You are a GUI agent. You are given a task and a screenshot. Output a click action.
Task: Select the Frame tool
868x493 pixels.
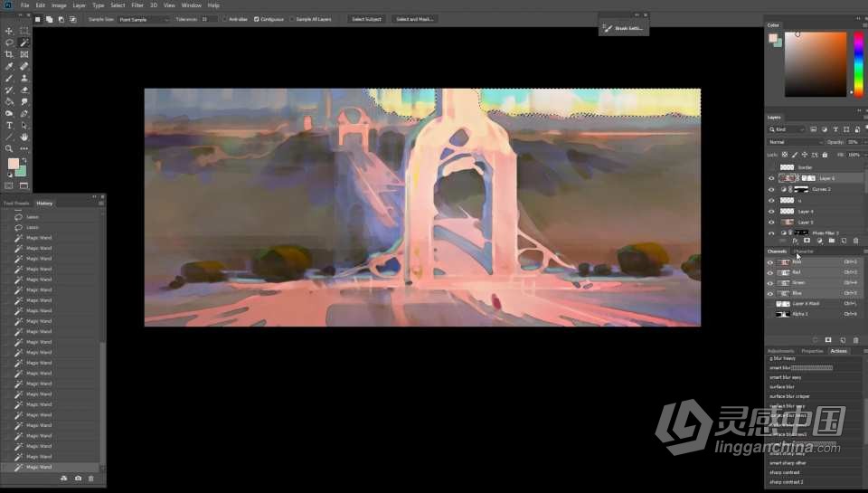pyautogui.click(x=24, y=54)
